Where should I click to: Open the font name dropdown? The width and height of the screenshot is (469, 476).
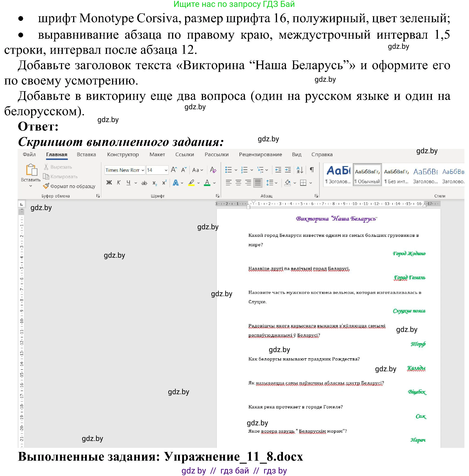click(x=143, y=170)
